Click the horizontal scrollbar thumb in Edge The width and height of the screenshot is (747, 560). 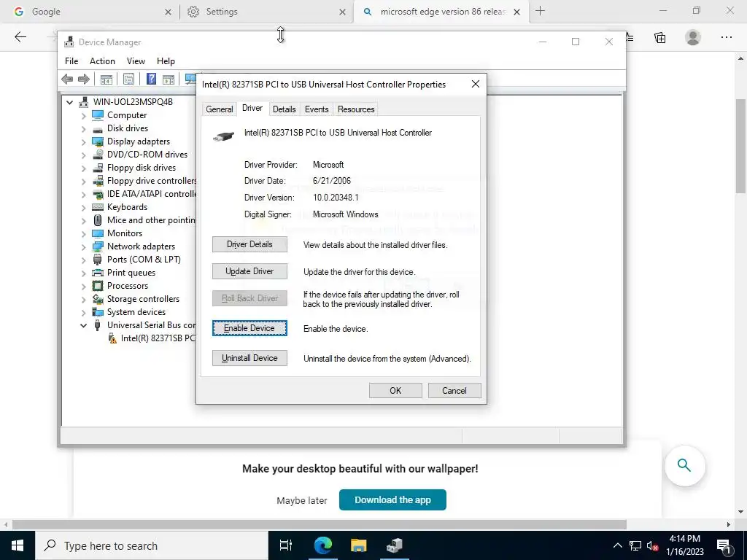coord(320,524)
